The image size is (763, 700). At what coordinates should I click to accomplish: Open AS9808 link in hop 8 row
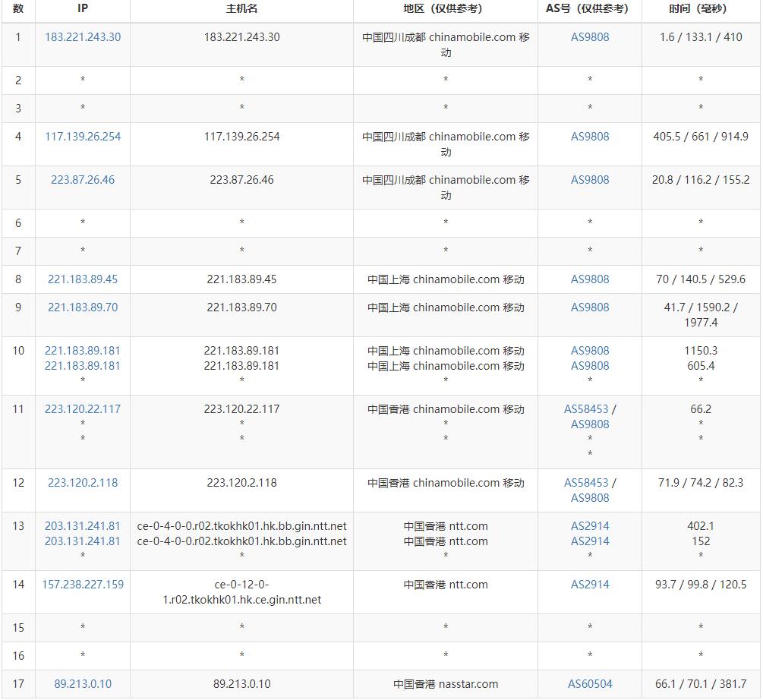pos(590,279)
